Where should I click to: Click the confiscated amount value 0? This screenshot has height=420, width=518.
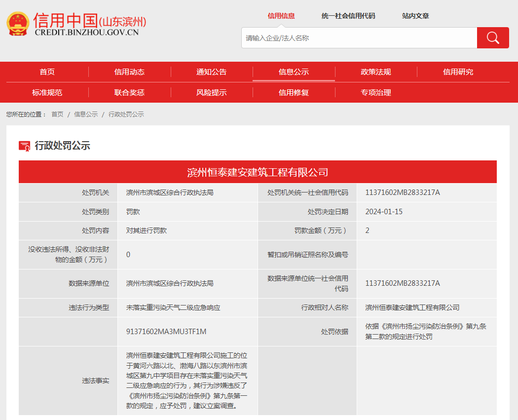click(128, 255)
